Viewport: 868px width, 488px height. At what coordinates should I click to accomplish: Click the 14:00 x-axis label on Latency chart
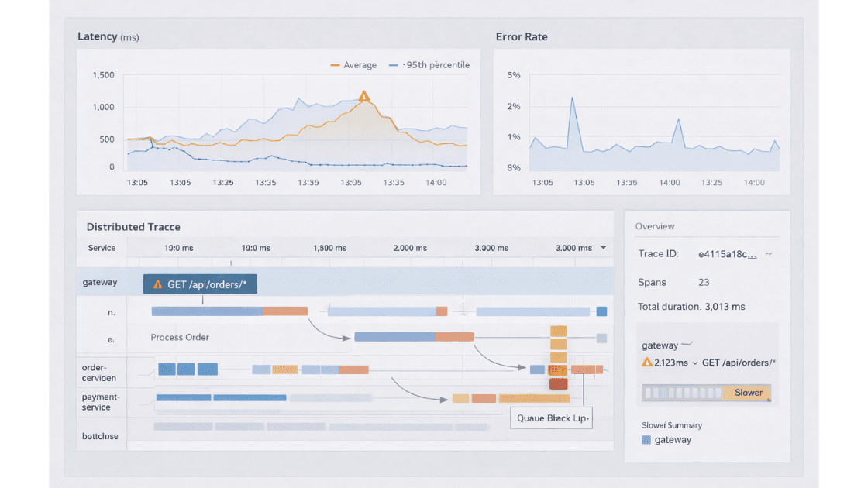[436, 182]
